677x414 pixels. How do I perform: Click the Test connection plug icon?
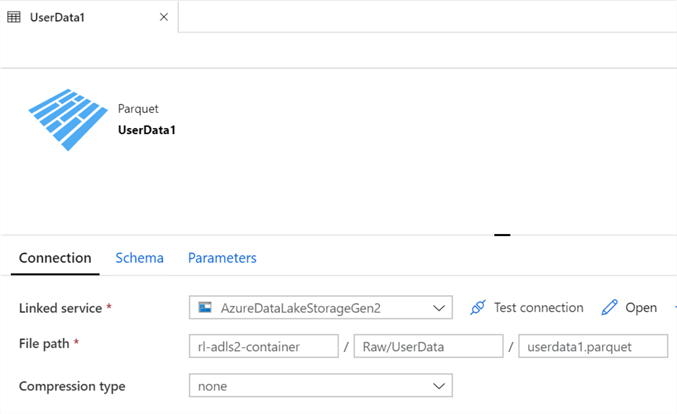[478, 308]
